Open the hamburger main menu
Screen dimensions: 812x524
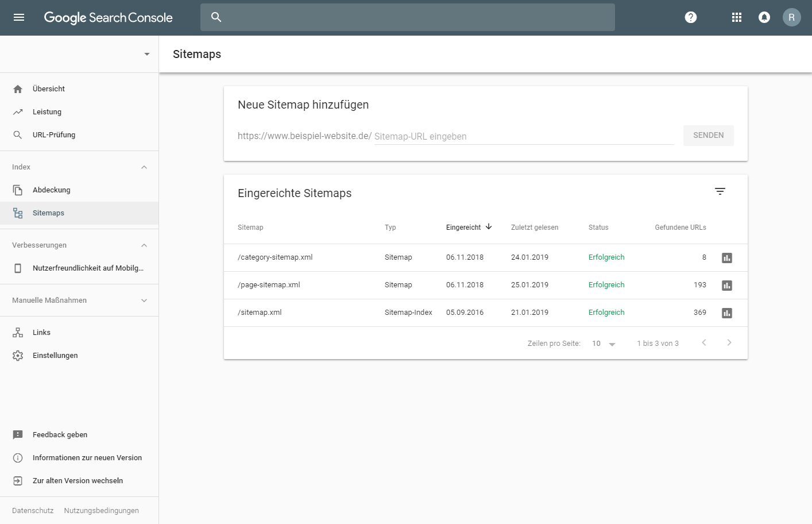[19, 17]
